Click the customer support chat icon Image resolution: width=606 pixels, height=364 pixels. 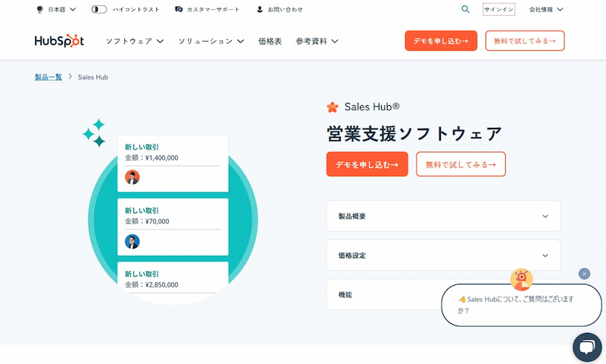click(x=179, y=9)
